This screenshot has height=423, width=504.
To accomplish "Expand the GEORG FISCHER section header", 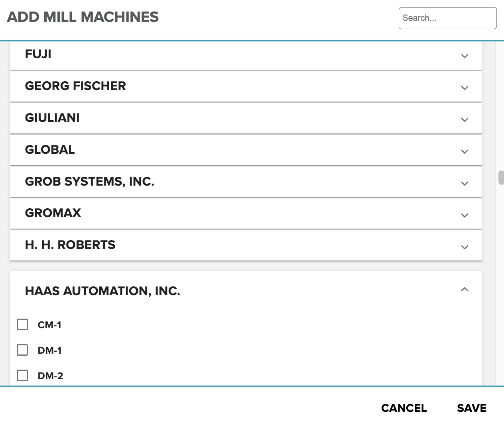I will point(75,86).
